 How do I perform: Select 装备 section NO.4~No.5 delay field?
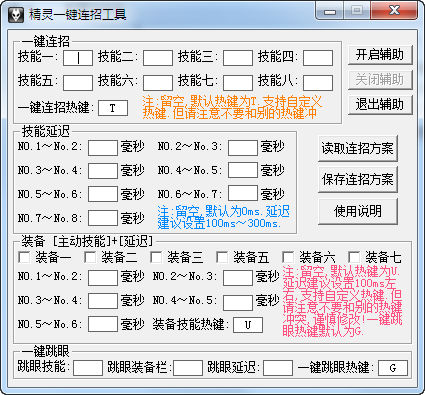238,303
